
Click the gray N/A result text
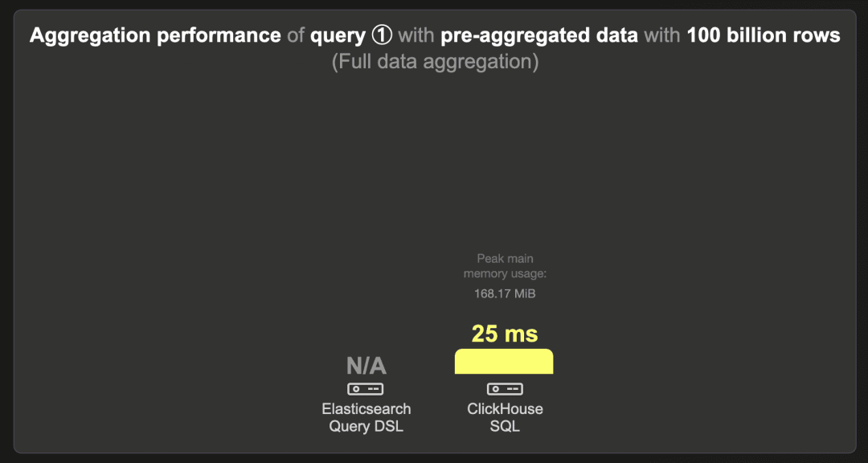[x=366, y=366]
